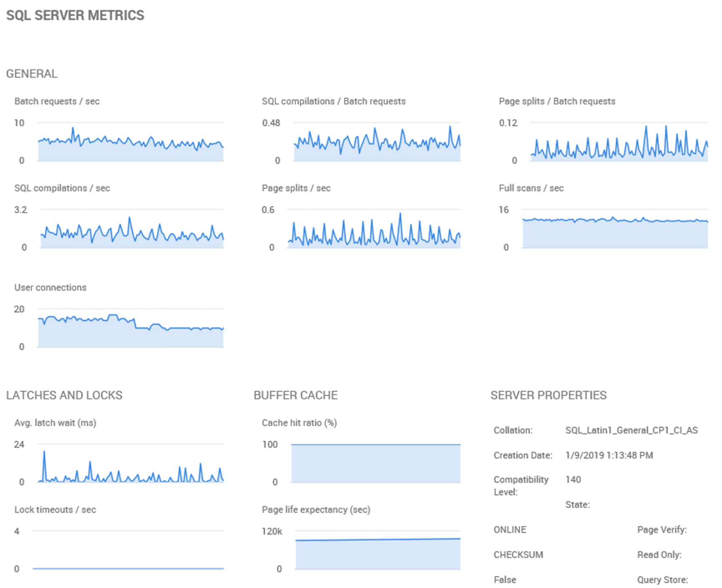Click the User connections chart
Image resolution: width=722 pixels, height=588 pixels.
(130, 328)
